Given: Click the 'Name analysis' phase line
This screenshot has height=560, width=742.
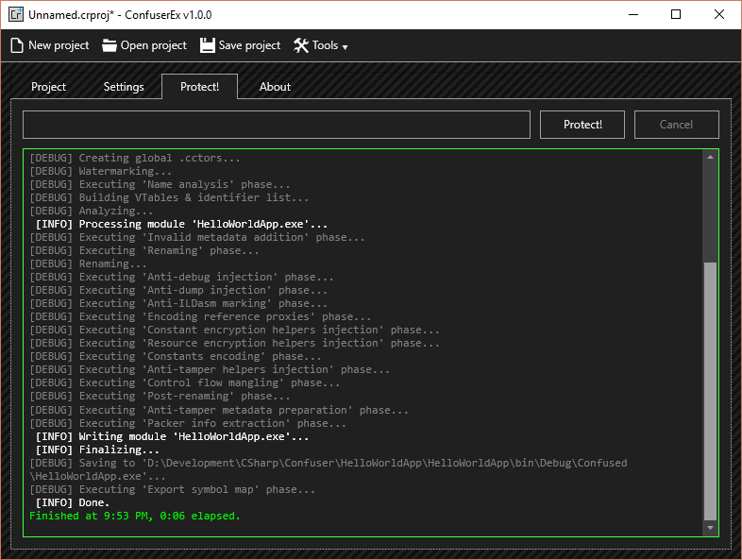Looking at the screenshot, I should (x=160, y=184).
